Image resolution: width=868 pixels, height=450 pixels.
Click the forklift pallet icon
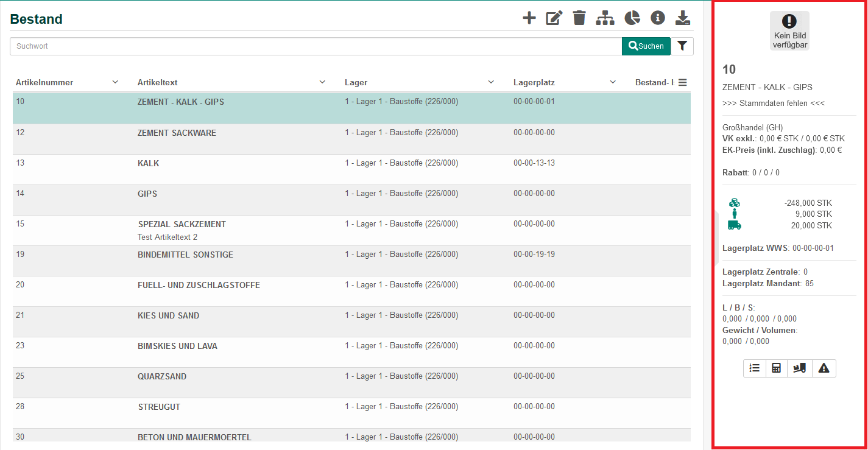(x=800, y=368)
